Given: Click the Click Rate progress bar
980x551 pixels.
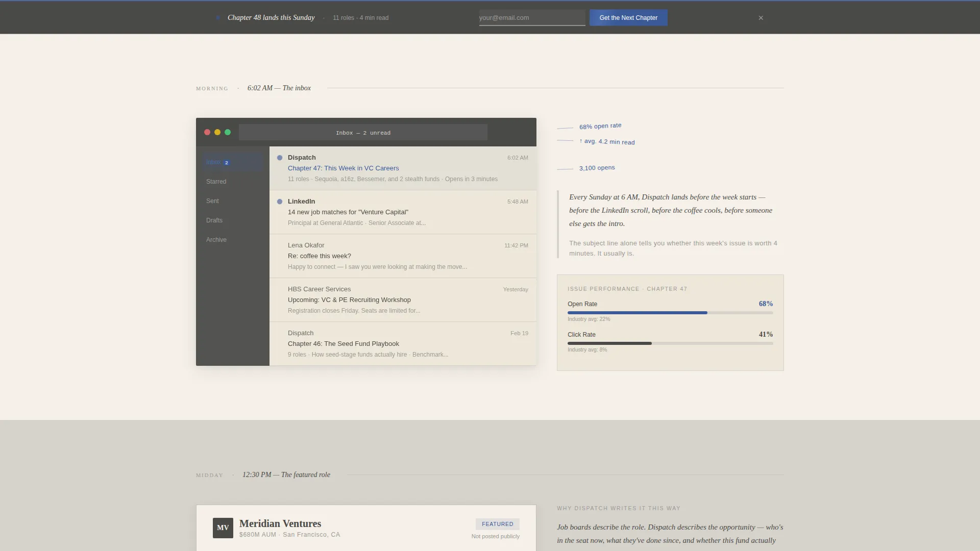Looking at the screenshot, I should [x=670, y=343].
